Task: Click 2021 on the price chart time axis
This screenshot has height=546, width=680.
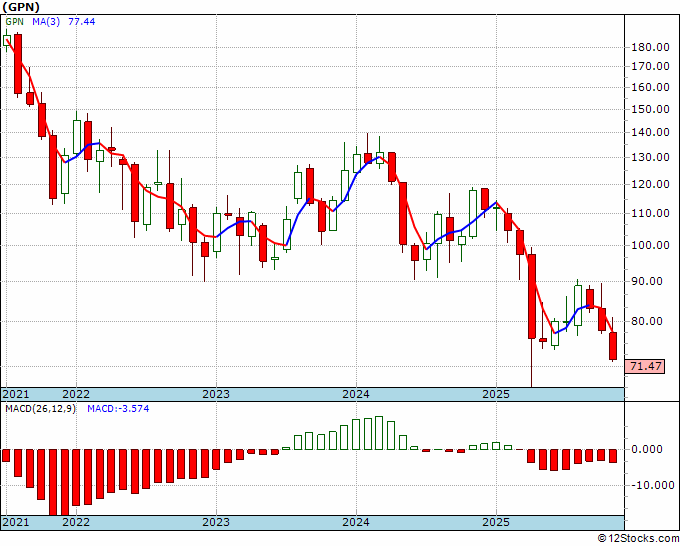Action: [x=16, y=394]
